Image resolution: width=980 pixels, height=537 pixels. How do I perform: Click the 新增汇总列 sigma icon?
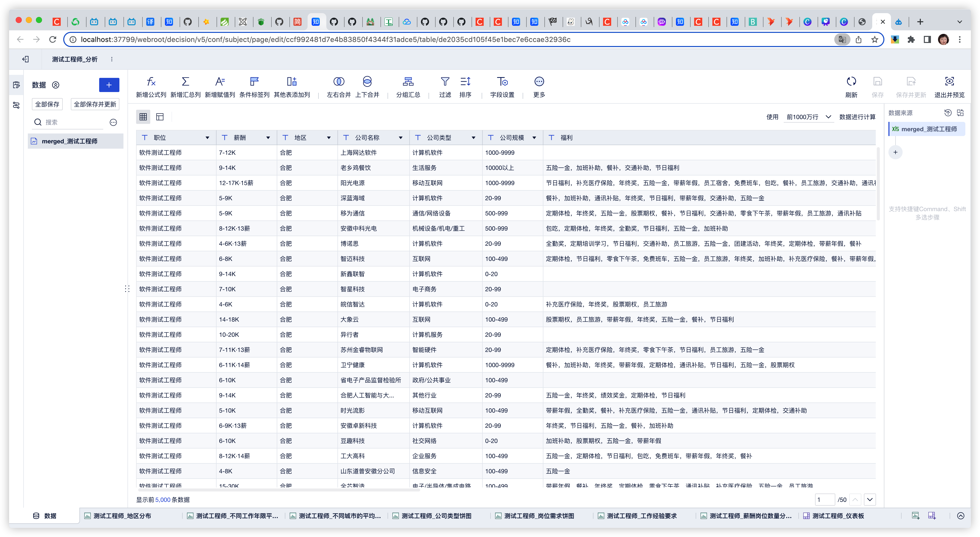click(x=185, y=82)
